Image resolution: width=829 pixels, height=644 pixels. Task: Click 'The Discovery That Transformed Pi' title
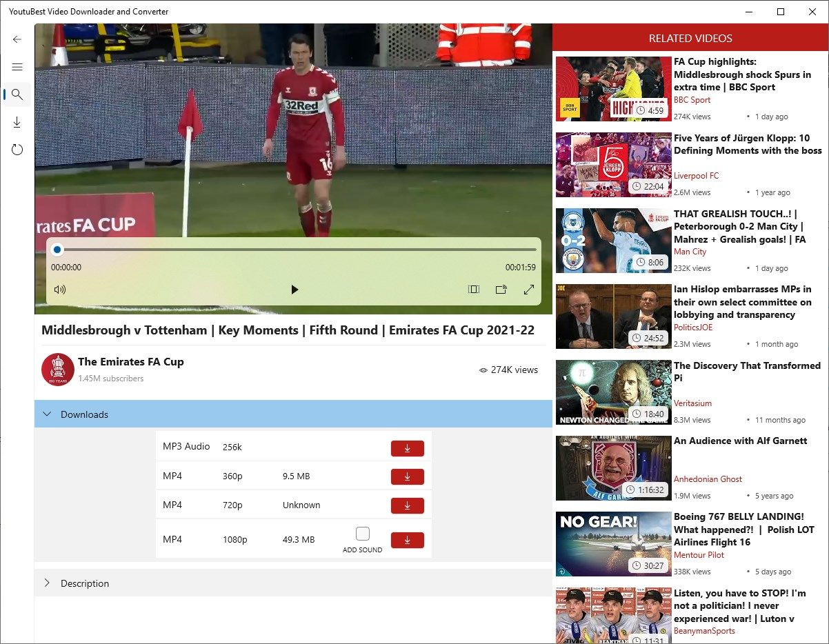[747, 372]
